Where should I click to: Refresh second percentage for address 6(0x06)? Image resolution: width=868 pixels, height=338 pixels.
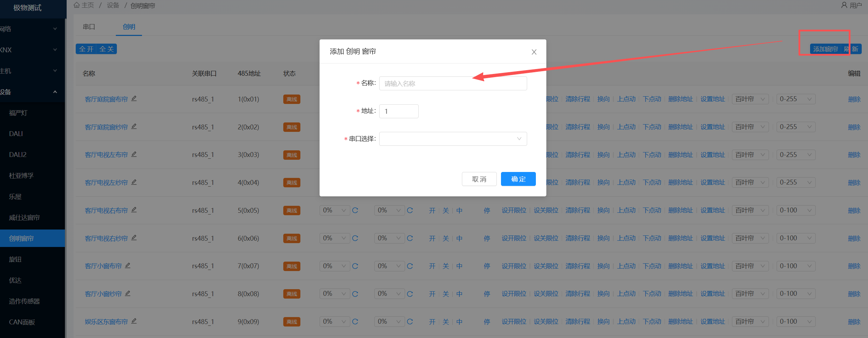410,238
